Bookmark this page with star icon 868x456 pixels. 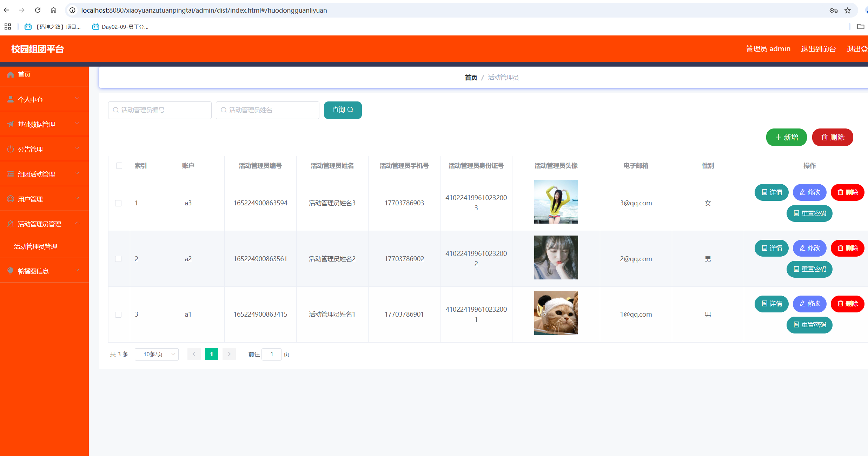(848, 11)
